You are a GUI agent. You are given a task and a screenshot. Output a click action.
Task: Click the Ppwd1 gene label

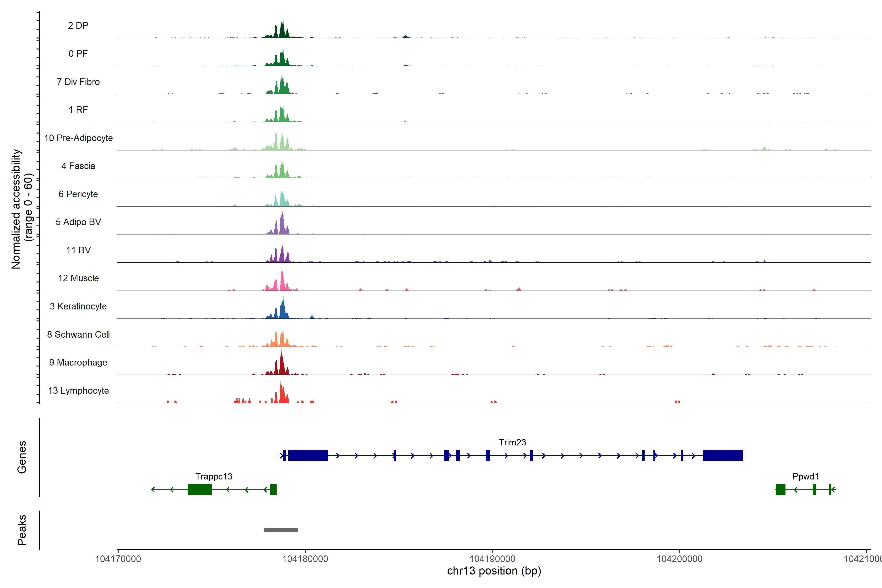click(806, 476)
